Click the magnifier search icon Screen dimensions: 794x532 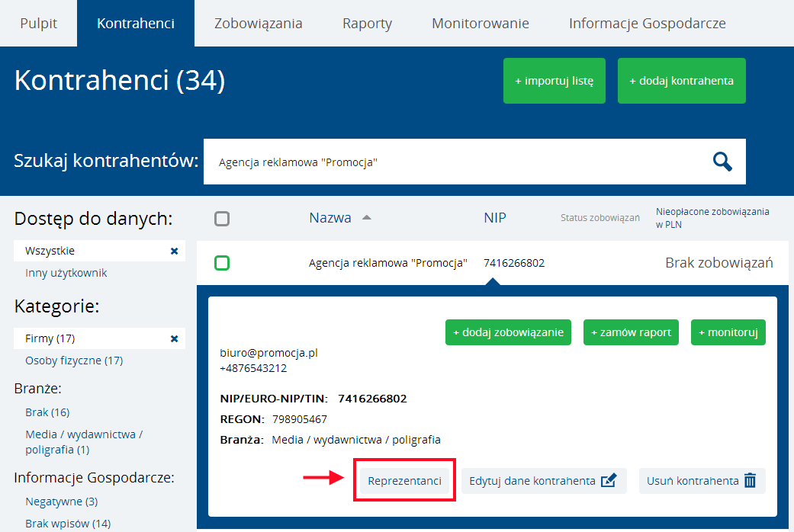coord(722,162)
